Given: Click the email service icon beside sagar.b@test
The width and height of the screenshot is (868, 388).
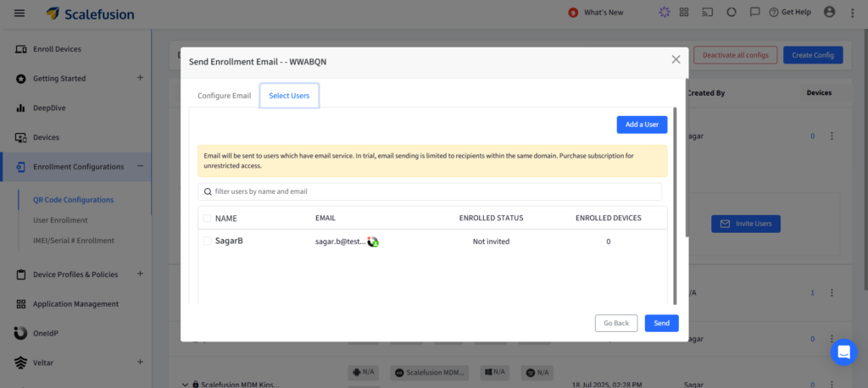Looking at the screenshot, I should click(373, 241).
